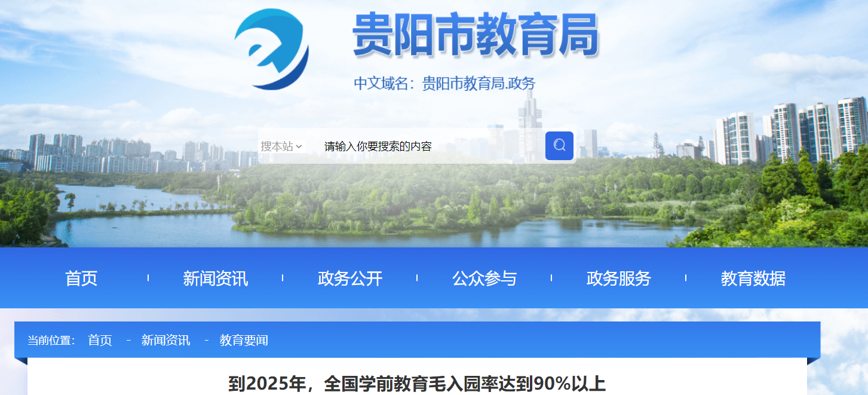Click the 首页 breadcrumb link

[100, 341]
